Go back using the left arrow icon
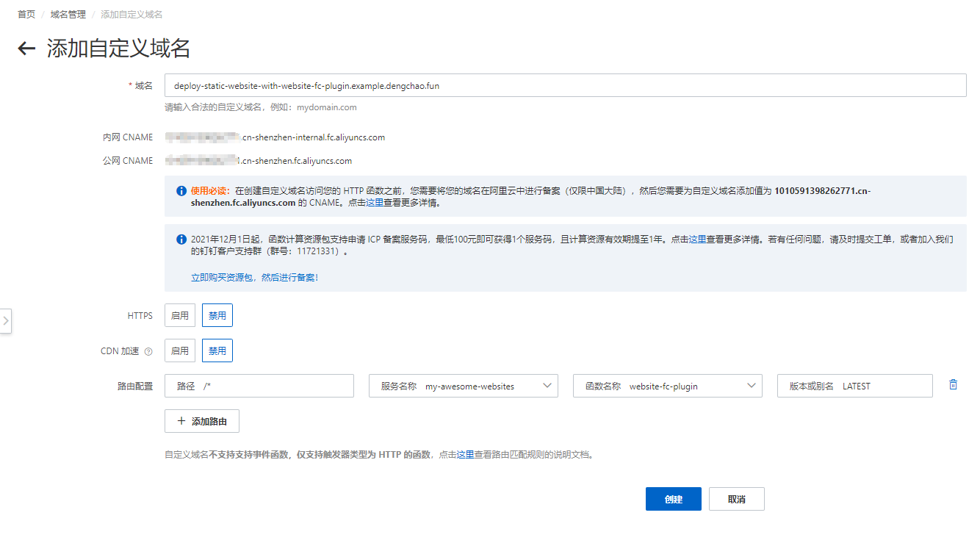This screenshot has width=980, height=543. pyautogui.click(x=26, y=49)
